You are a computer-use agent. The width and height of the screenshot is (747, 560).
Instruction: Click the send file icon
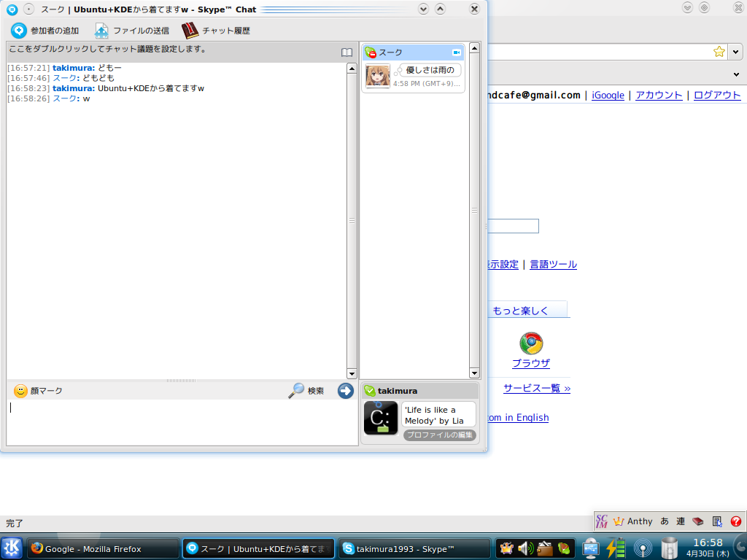101,31
